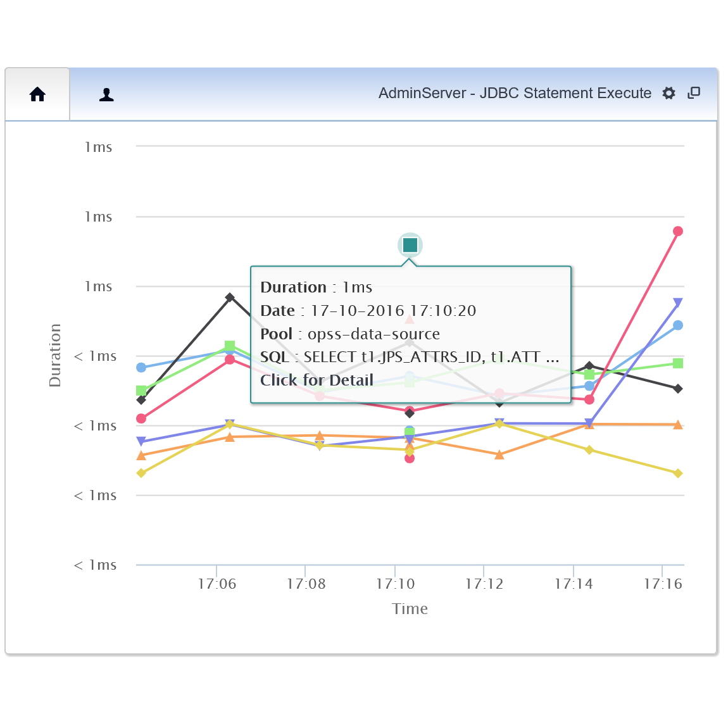Image resolution: width=728 pixels, height=728 pixels.
Task: Click the yellow diamond point at chart's right edge
Action: point(678,473)
